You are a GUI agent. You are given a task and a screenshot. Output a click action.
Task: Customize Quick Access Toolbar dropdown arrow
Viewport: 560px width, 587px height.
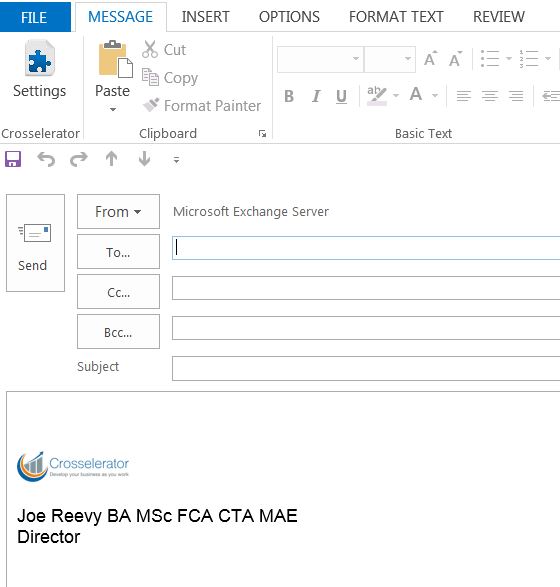176,160
